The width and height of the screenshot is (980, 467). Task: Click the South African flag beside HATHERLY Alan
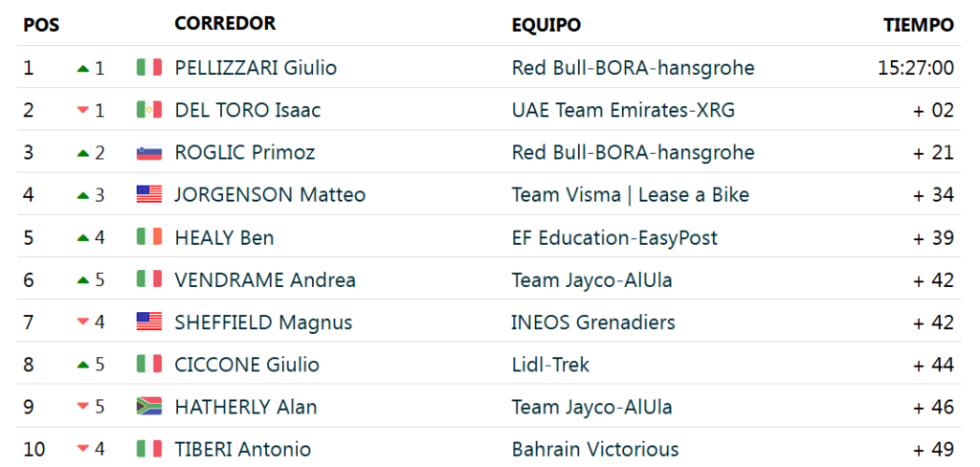pyautogui.click(x=148, y=407)
